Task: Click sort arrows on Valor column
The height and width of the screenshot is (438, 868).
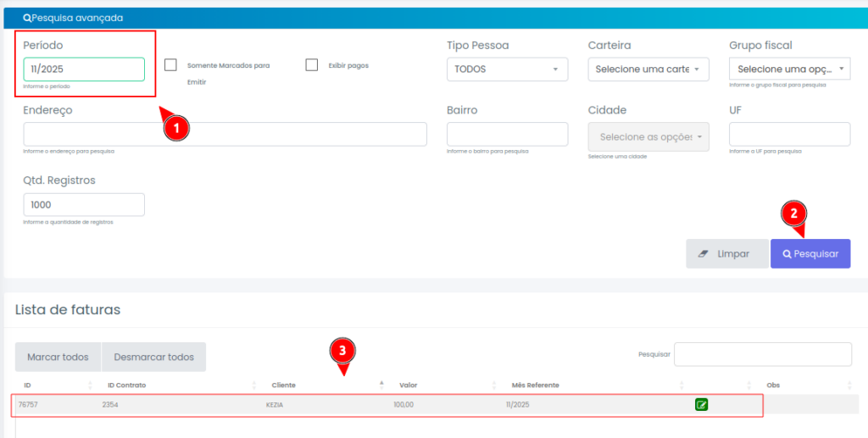Action: [496, 385]
